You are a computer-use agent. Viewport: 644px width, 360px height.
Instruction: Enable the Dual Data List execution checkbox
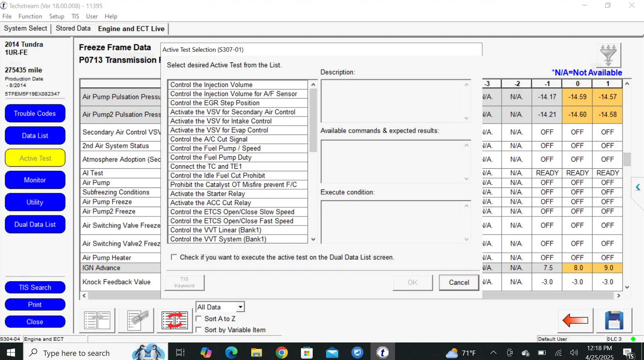tap(174, 257)
